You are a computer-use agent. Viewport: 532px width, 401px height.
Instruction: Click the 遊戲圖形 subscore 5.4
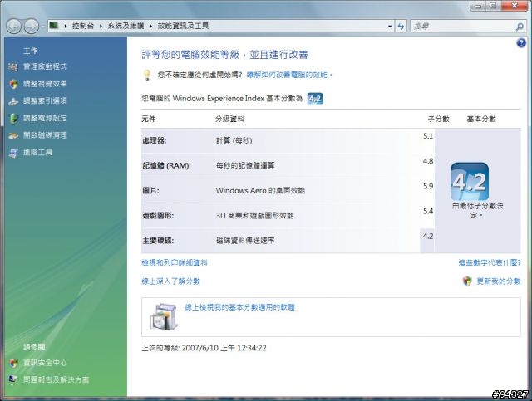[428, 211]
